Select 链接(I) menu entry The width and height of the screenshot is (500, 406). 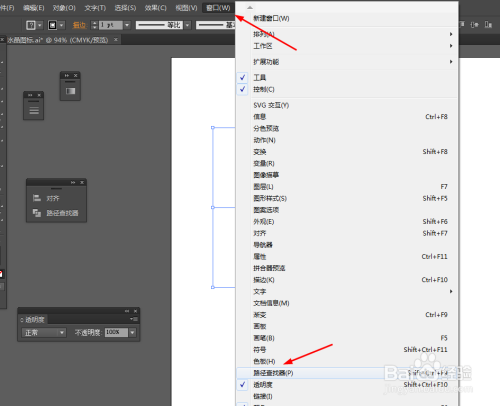[347, 396]
